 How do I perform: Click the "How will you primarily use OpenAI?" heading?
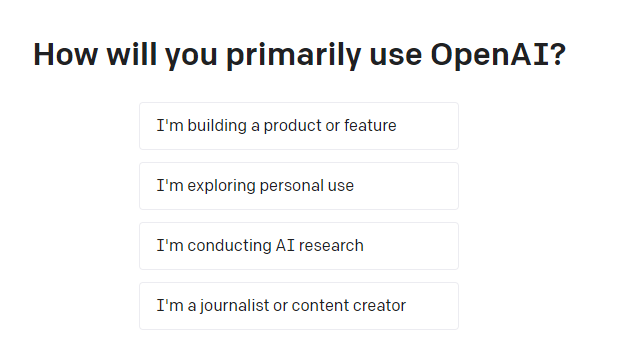click(300, 55)
